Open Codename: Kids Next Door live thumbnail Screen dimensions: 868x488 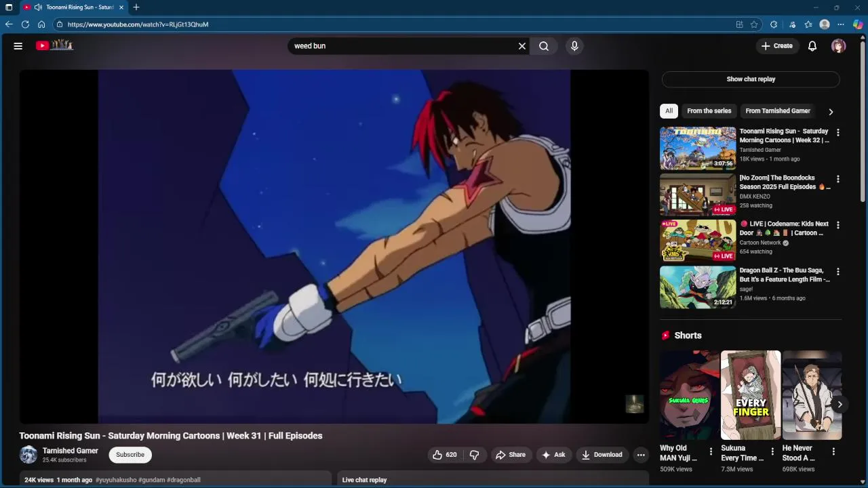coord(698,241)
